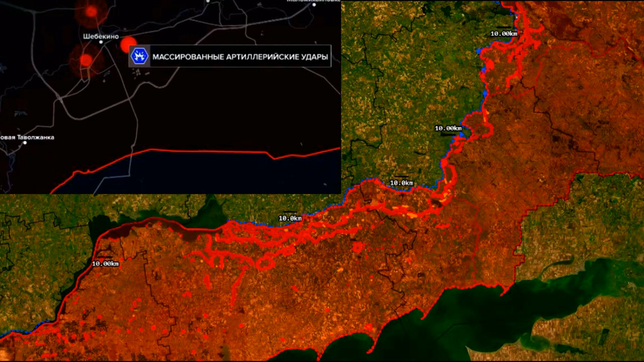Click the white dot below Маломихайловка label

coord(314,5)
